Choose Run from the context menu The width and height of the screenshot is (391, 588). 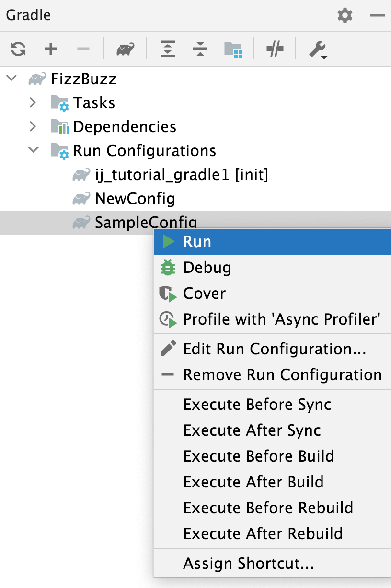pos(196,241)
